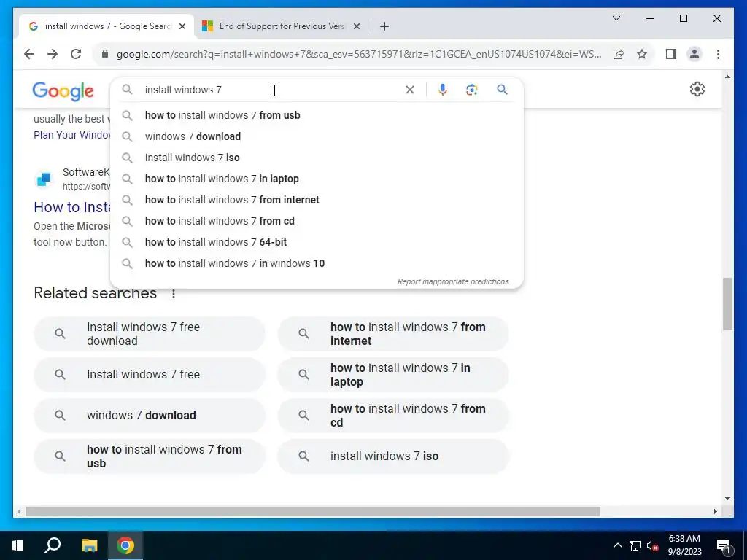Close the End of Support tab
The height and width of the screenshot is (560, 747).
point(356,26)
